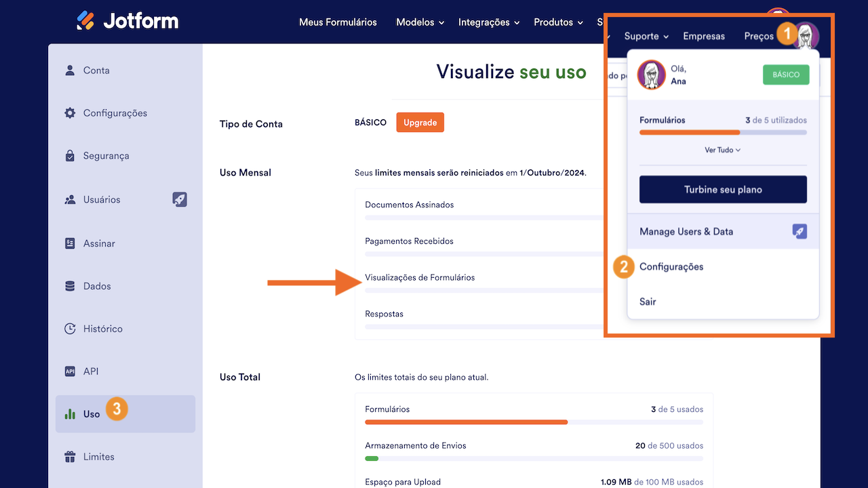The height and width of the screenshot is (488, 868).
Task: Click the Formulários progress bar under Uso Total
Action: pos(534,422)
